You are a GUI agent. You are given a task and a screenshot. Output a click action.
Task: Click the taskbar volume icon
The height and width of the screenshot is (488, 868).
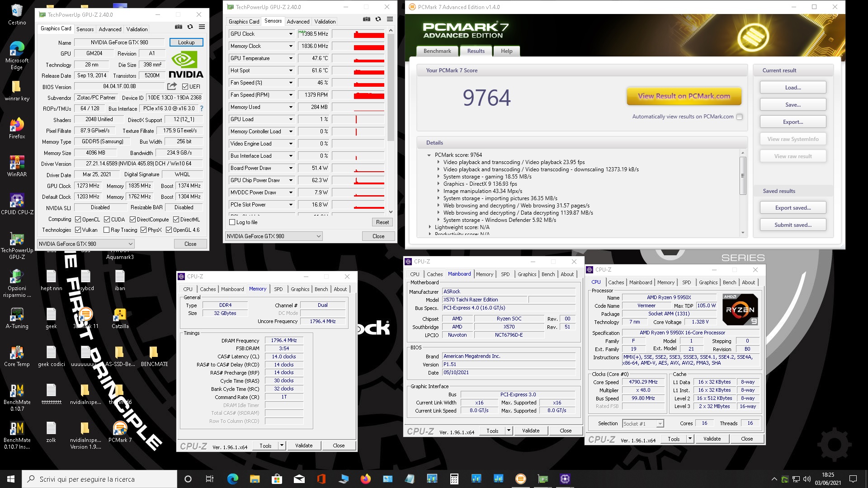(x=807, y=479)
